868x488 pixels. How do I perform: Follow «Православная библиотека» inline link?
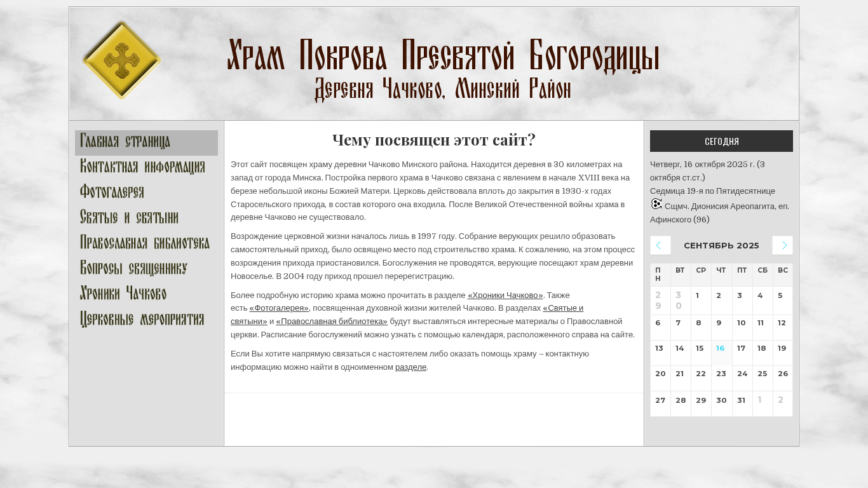tap(332, 322)
